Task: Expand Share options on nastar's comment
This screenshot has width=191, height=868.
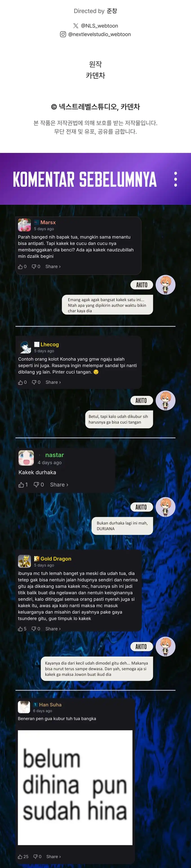Action: [59, 485]
